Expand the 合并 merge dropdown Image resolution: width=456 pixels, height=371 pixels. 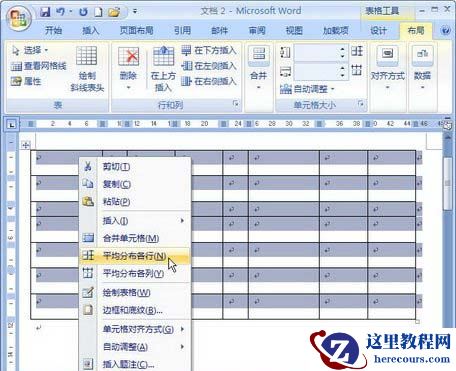pyautogui.click(x=259, y=69)
